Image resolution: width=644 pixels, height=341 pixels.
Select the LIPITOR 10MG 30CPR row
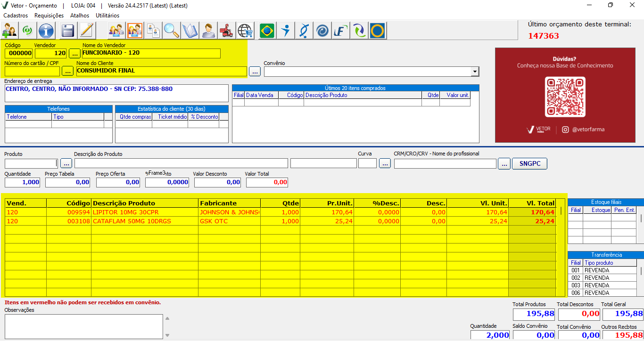[x=281, y=212]
